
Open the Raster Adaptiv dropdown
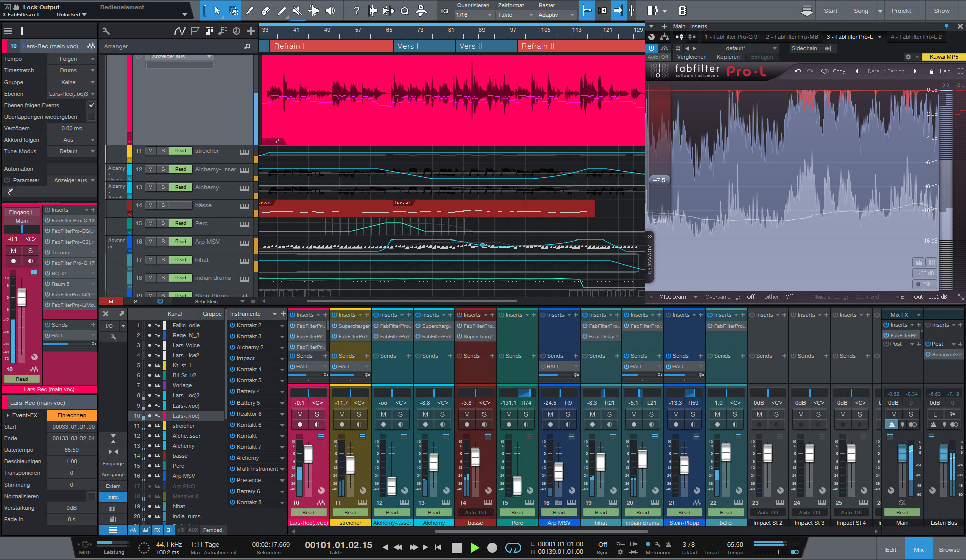[x=556, y=15]
